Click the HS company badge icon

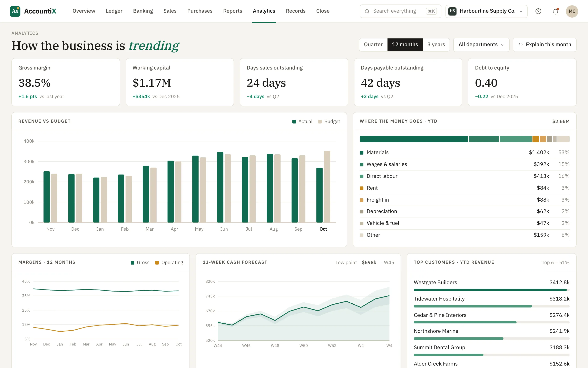(452, 11)
